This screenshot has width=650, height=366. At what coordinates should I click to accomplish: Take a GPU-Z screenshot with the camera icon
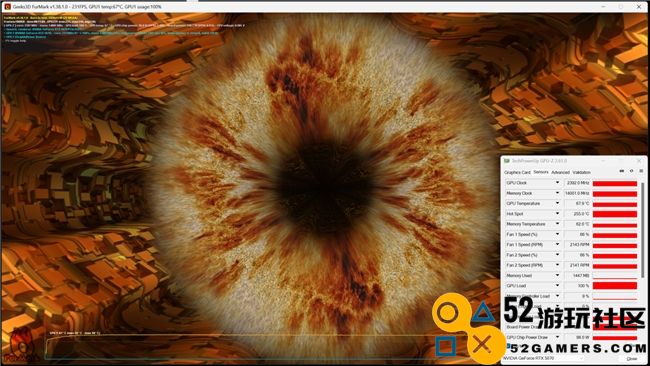(x=621, y=171)
